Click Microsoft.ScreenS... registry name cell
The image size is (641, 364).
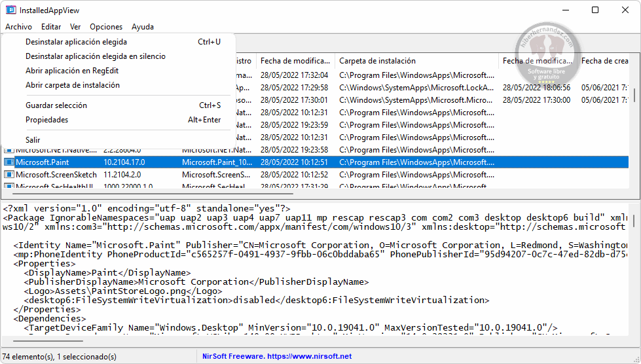pos(216,174)
